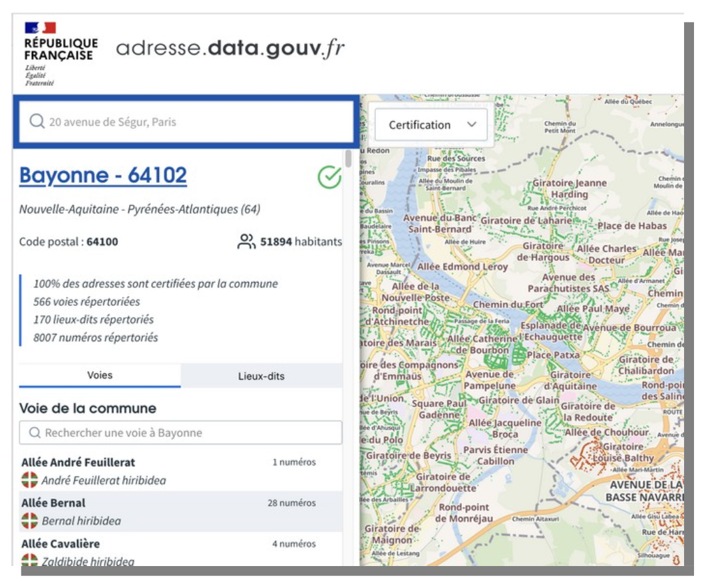Image resolution: width=708 pixels, height=588 pixels.
Task: Click 'Giratoire de Laharie' map label
Action: (x=526, y=221)
